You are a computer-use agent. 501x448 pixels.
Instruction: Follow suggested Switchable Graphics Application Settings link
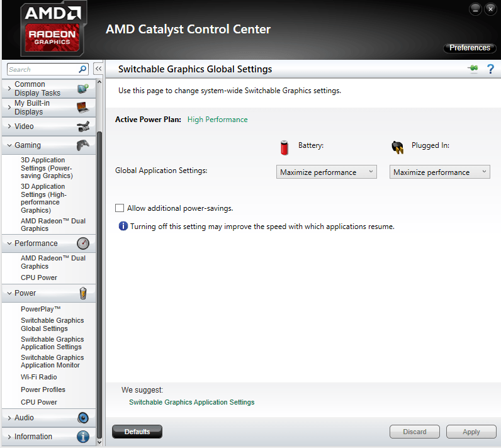pyautogui.click(x=192, y=402)
